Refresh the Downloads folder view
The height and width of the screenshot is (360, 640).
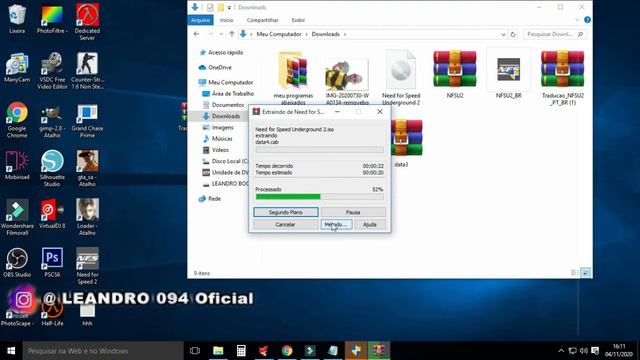(513, 34)
